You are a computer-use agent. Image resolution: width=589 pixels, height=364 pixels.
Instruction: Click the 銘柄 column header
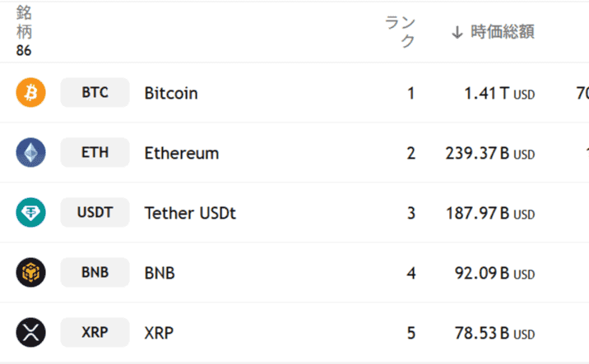coord(24,22)
